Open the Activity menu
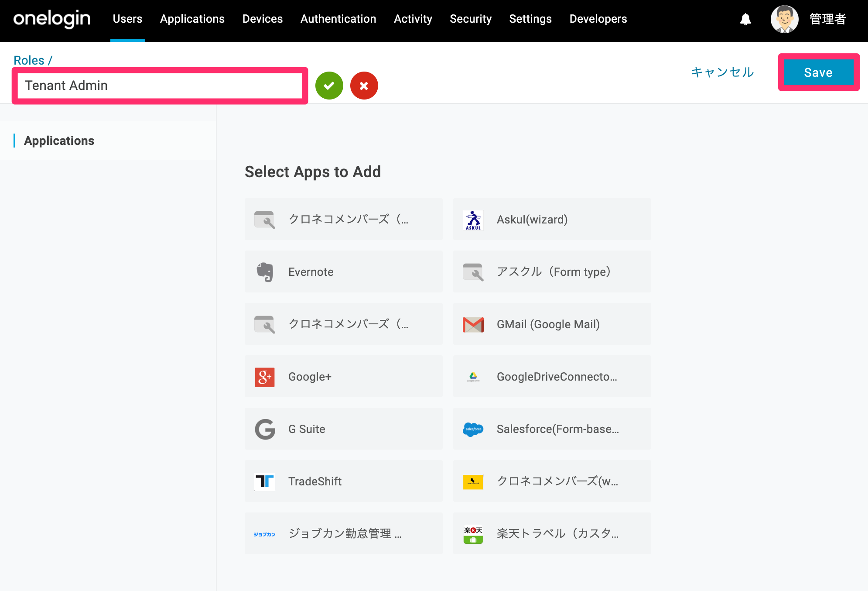 coord(413,19)
